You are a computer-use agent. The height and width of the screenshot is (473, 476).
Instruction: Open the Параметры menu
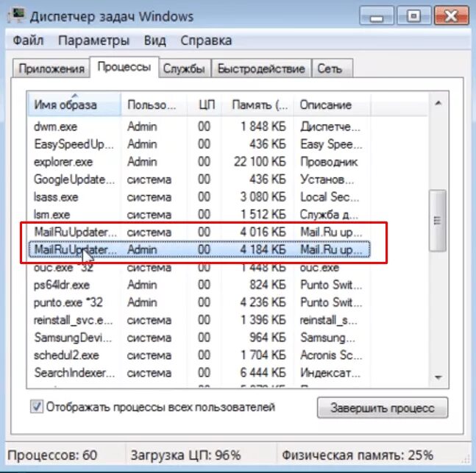click(x=93, y=40)
